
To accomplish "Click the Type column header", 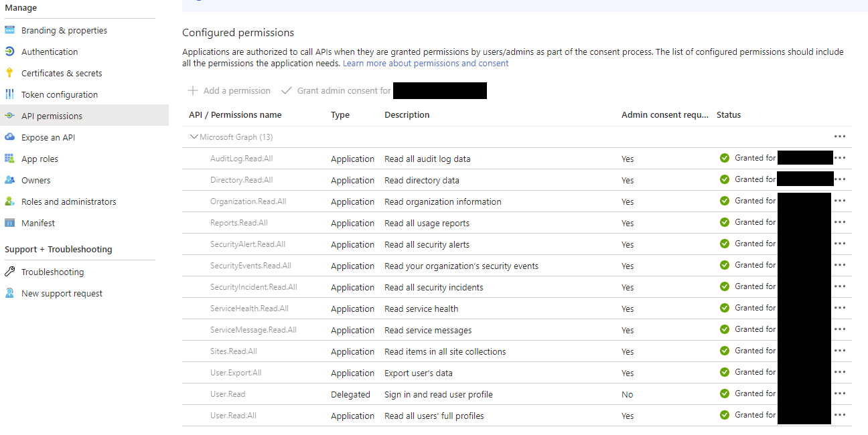I will pos(340,115).
